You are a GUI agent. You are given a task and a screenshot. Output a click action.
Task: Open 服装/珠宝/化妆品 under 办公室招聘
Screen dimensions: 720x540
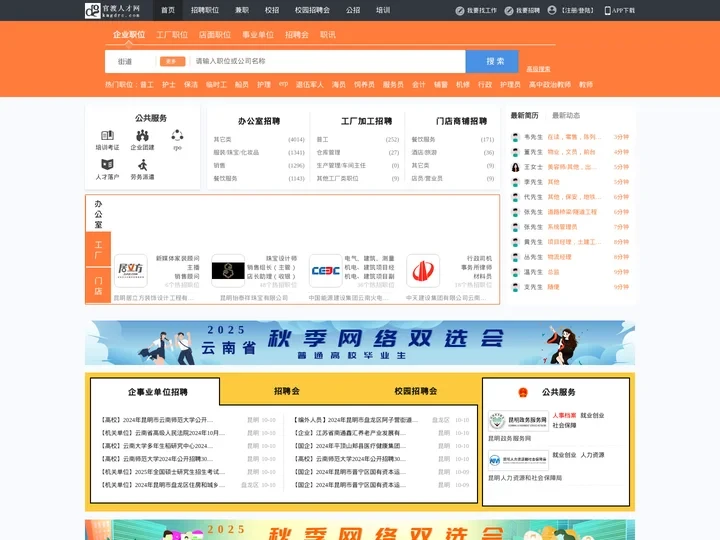pos(236,152)
